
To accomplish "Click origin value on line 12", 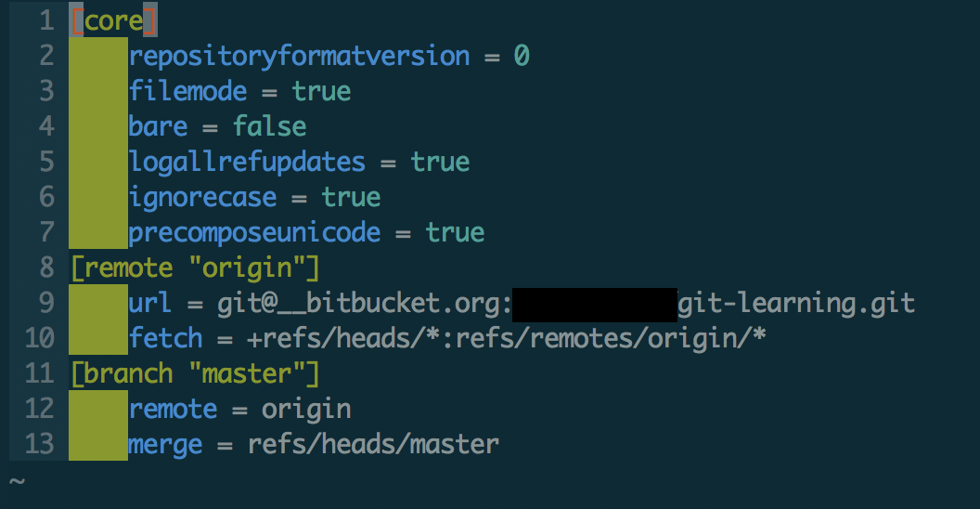I will click(306, 410).
